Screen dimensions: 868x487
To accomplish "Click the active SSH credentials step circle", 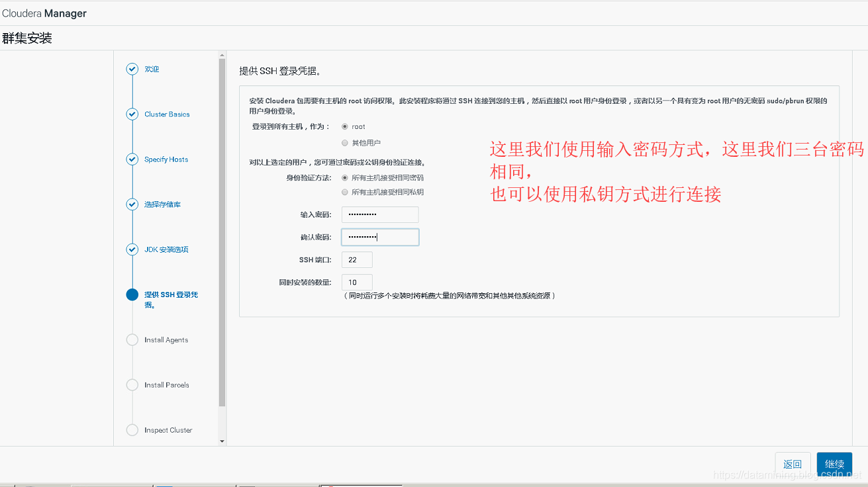I will coord(132,294).
